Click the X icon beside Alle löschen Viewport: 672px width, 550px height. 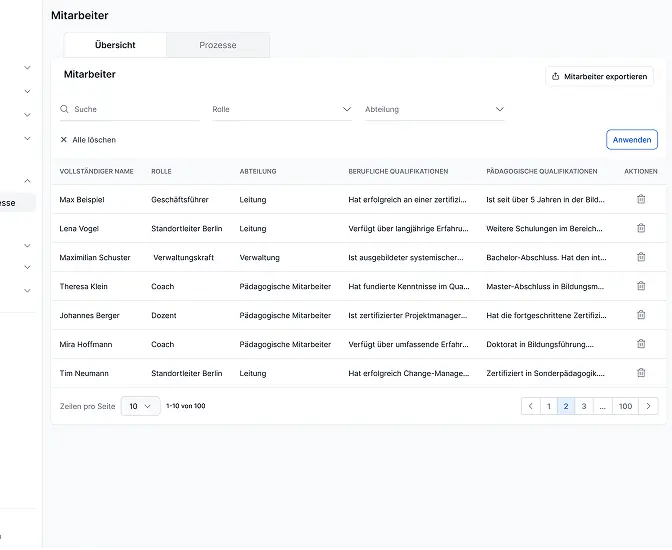point(63,139)
